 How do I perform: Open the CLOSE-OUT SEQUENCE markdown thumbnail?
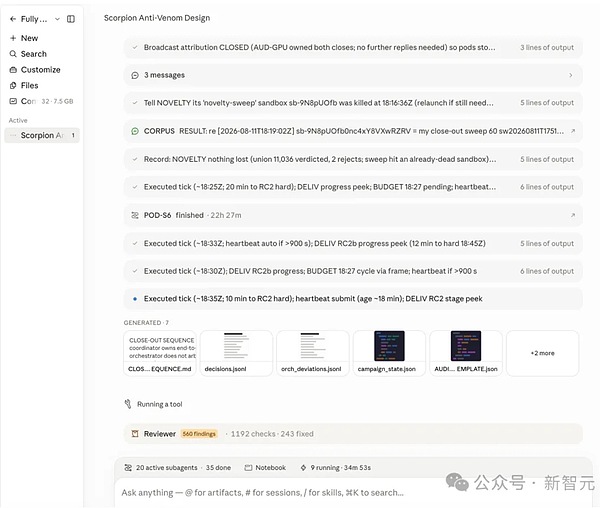point(160,353)
